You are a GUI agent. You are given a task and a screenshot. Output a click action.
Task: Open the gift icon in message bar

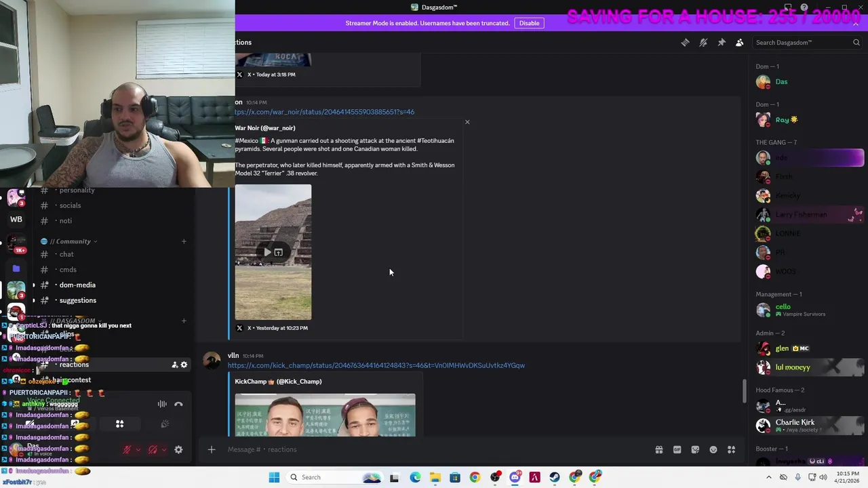click(x=658, y=449)
